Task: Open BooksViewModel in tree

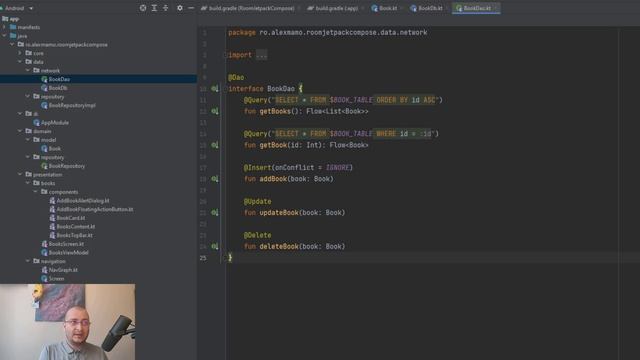Action: 69,253
